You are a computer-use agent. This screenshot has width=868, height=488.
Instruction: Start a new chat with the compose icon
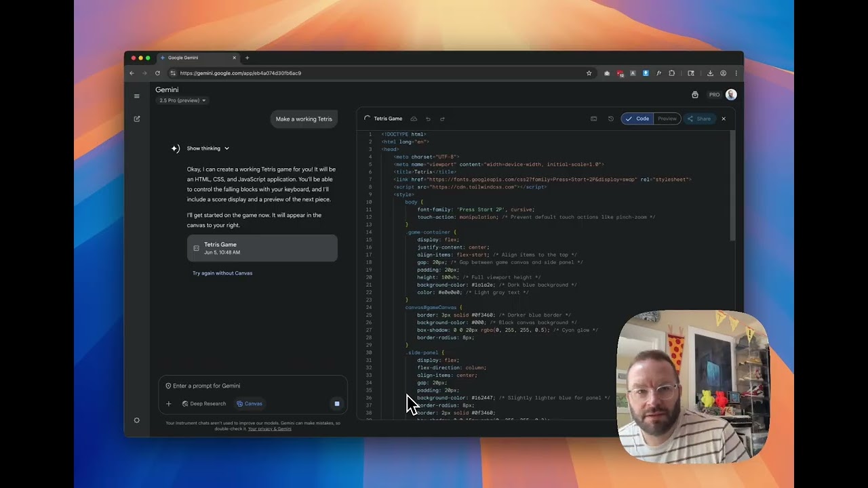[x=136, y=119]
